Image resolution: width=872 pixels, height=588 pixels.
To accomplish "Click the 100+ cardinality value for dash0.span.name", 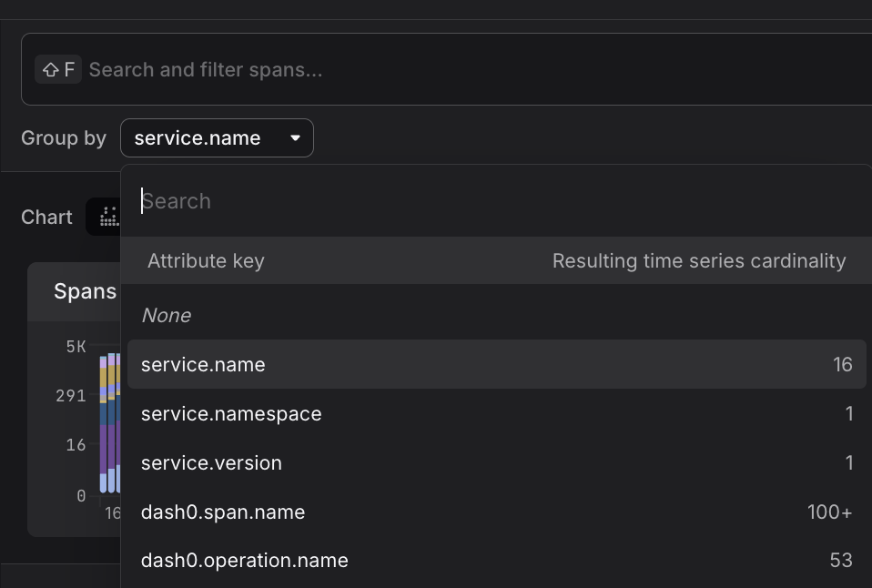I will click(x=829, y=512).
